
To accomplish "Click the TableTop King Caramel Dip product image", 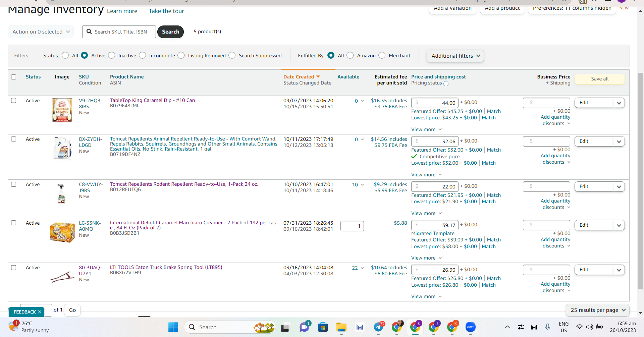I will [x=62, y=110].
